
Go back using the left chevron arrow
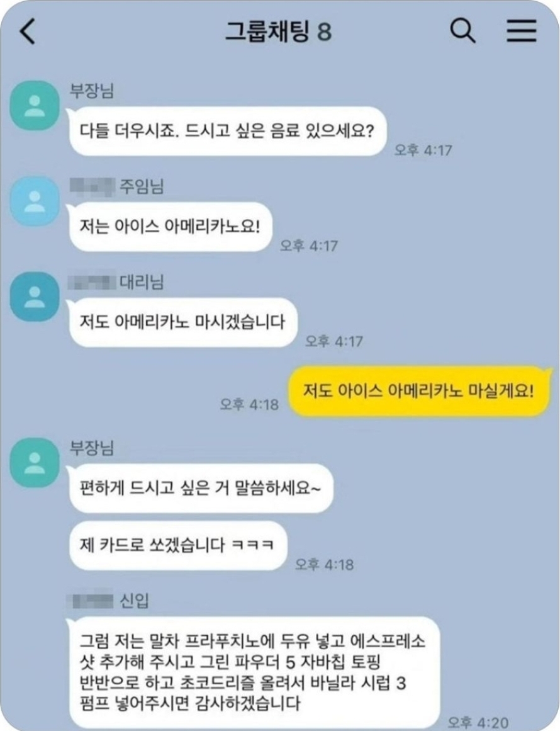click(x=28, y=31)
